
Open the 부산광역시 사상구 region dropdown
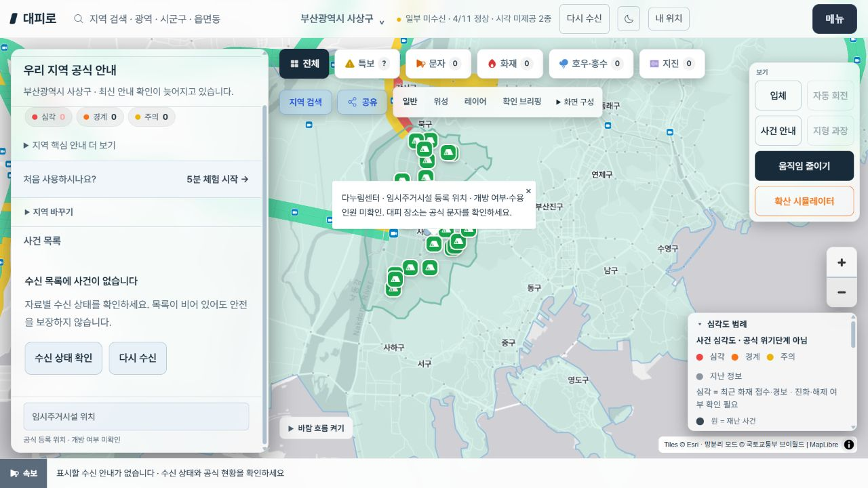pyautogui.click(x=343, y=19)
